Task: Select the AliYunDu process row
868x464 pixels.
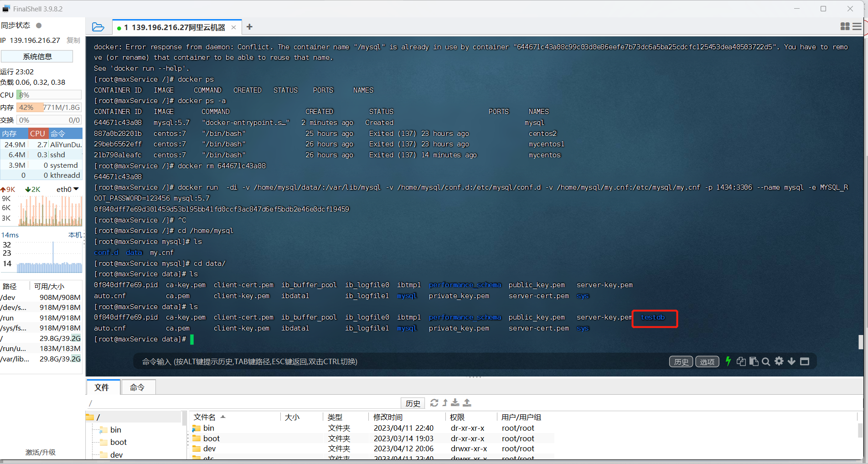Action: click(x=41, y=144)
